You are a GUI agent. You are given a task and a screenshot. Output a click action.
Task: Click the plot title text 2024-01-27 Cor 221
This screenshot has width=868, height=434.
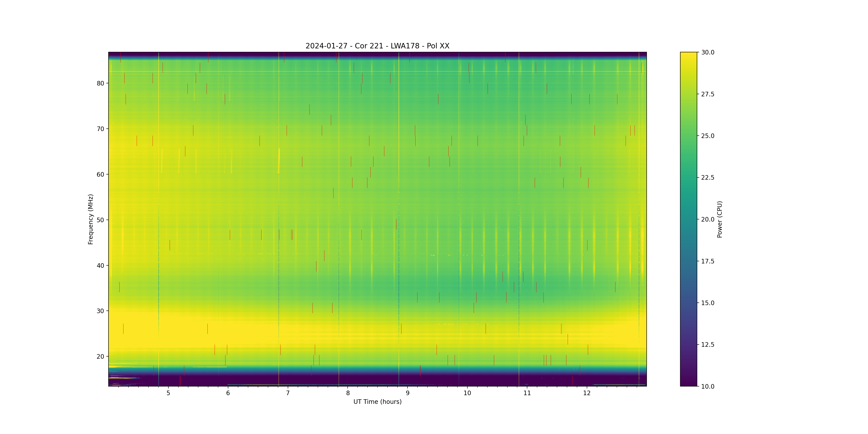[x=377, y=46]
